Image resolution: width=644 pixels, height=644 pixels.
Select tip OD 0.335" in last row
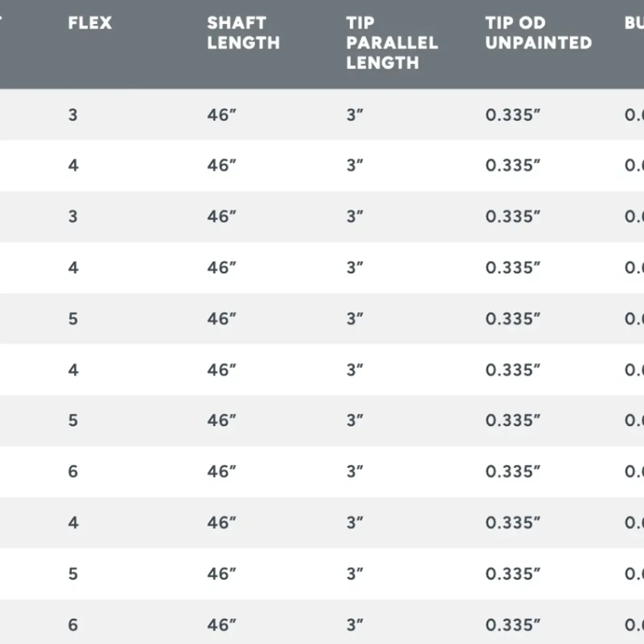pos(512,625)
